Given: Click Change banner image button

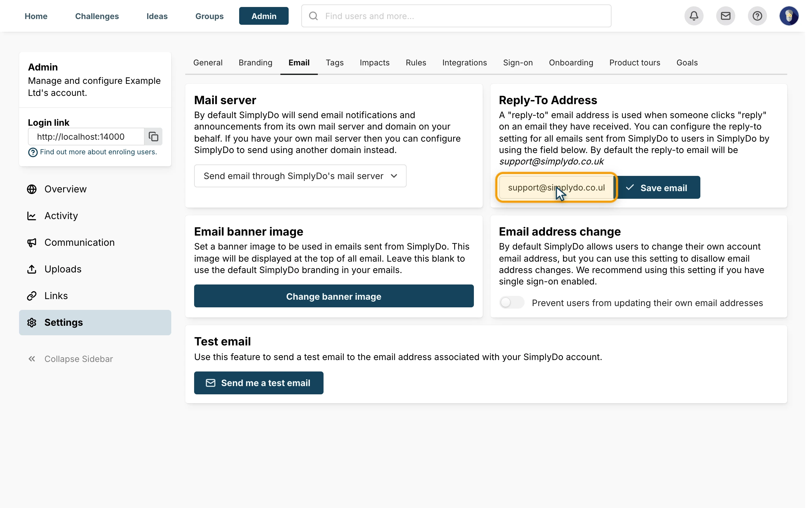Looking at the screenshot, I should pos(334,296).
